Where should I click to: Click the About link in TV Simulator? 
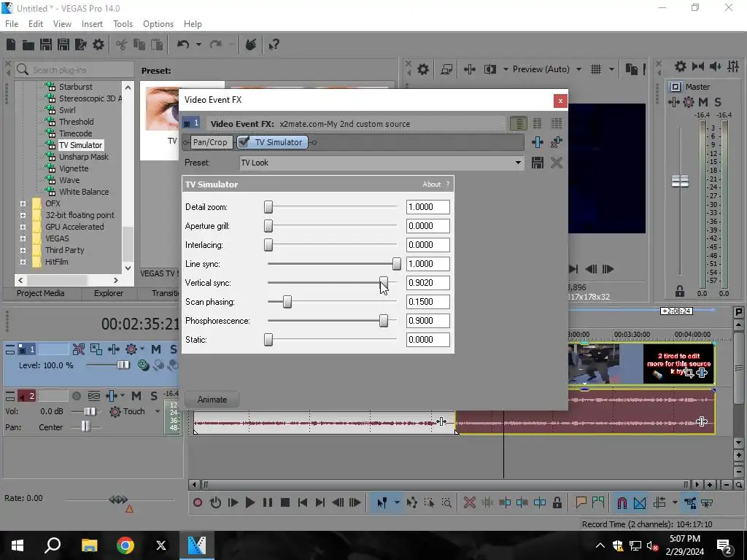(432, 184)
